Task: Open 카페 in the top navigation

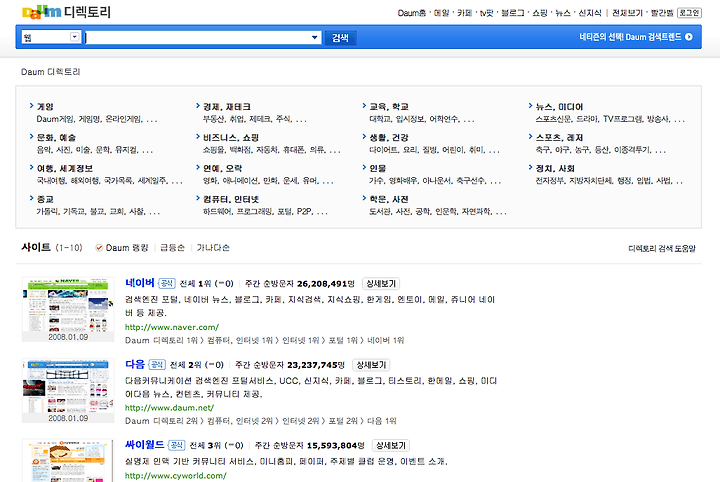Action: pos(465,13)
